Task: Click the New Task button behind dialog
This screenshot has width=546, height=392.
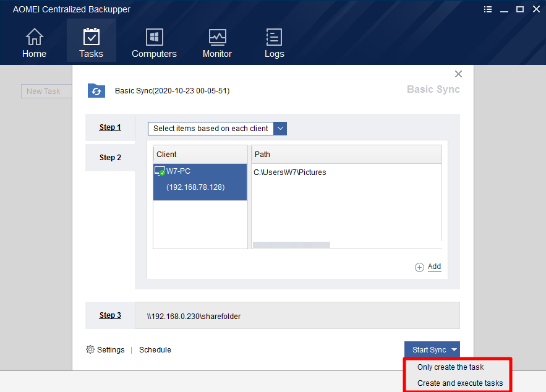Action: (x=46, y=92)
